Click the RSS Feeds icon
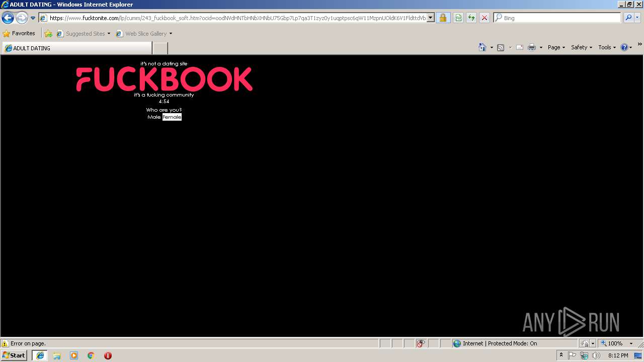 pyautogui.click(x=501, y=47)
